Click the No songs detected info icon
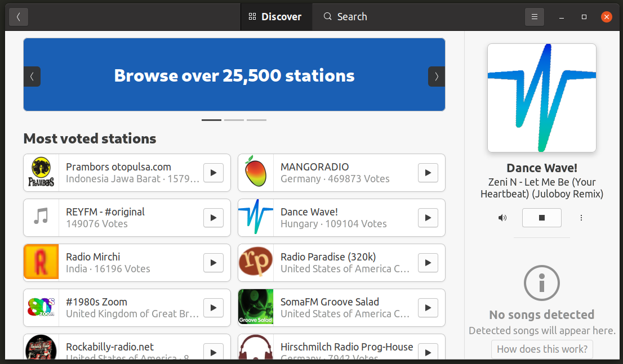Viewport: 623px width, 364px height. pyautogui.click(x=541, y=283)
